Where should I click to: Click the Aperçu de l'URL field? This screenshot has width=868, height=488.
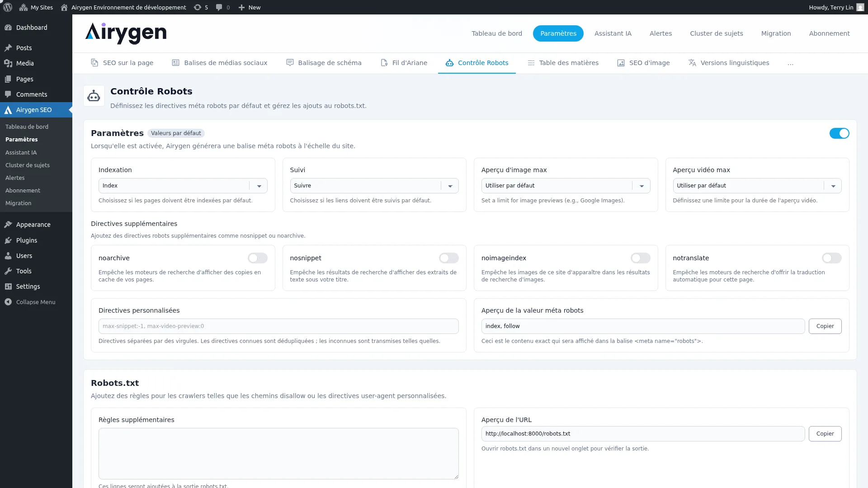tap(643, 434)
